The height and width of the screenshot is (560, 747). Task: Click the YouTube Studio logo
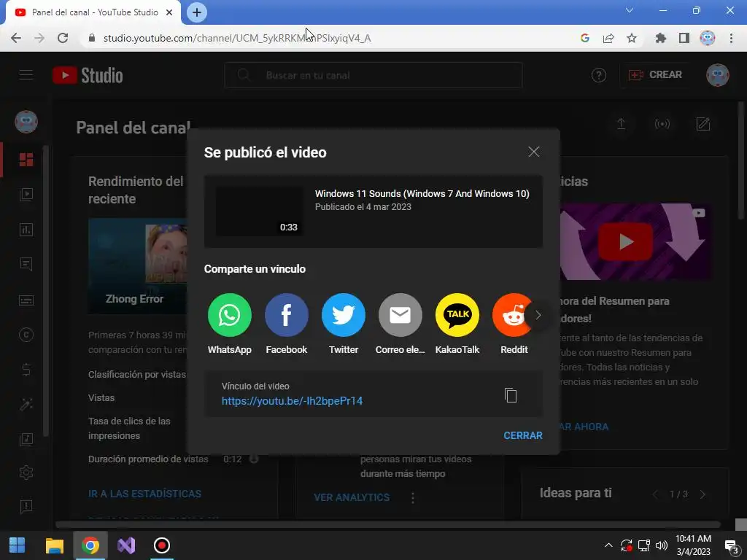pos(88,75)
